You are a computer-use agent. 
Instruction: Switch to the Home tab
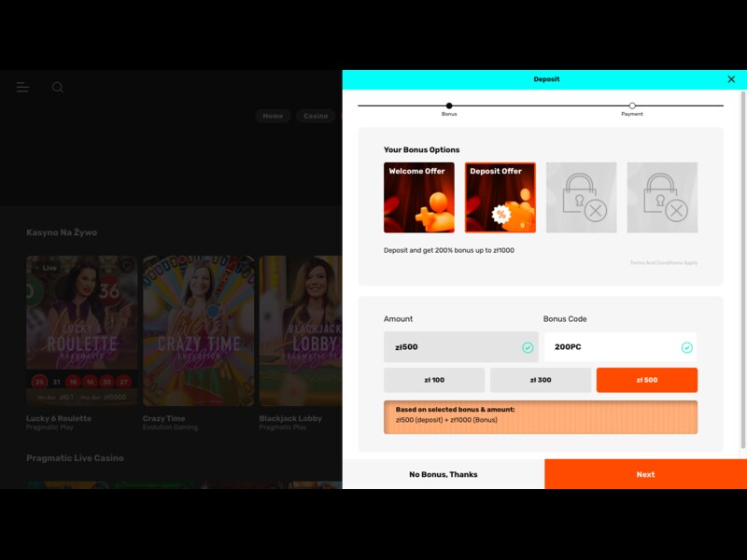pos(273,116)
